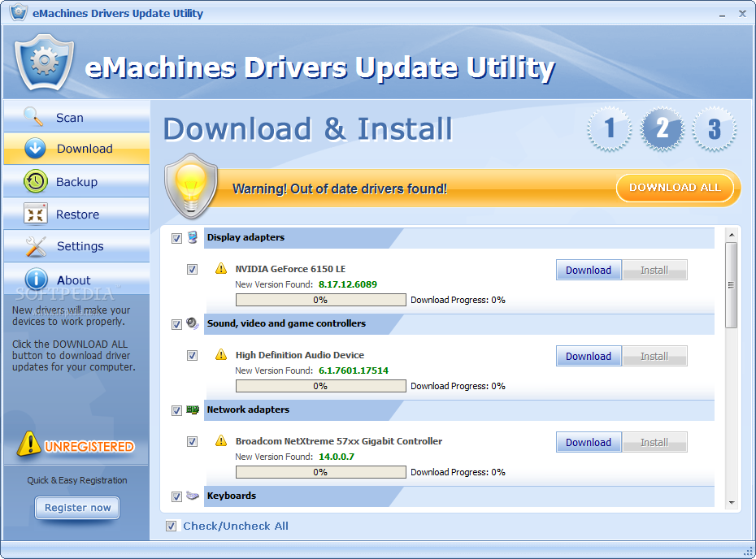Viewport: 756px width, 559px height.
Task: Open the Settings section
Action: point(76,246)
